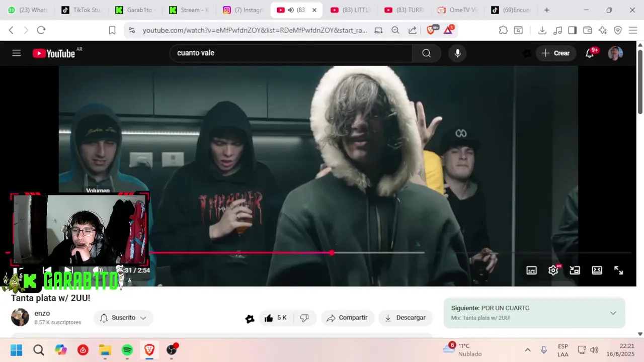Open Brave main menu hamburger
Screen dimensions: 644x362
click(633, 30)
